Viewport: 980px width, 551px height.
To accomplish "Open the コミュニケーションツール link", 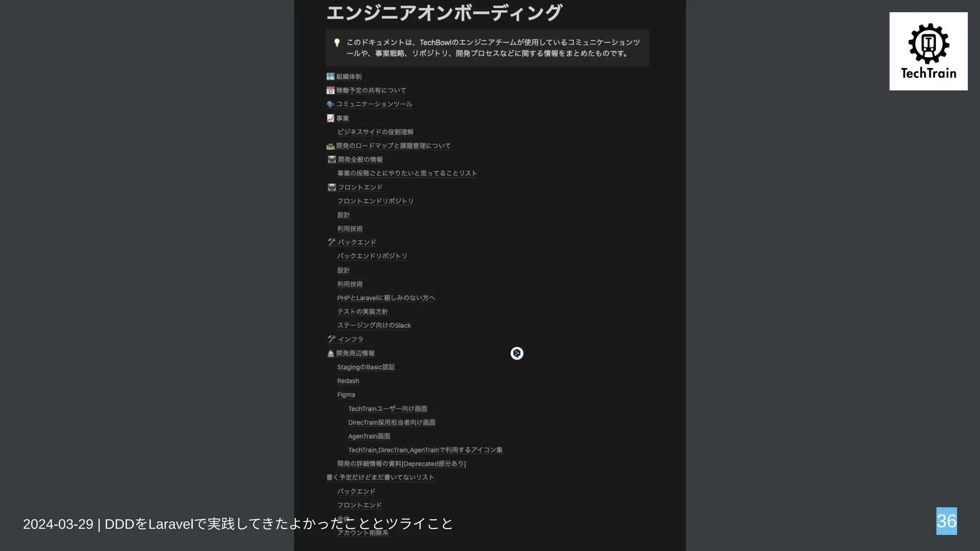I will click(374, 104).
